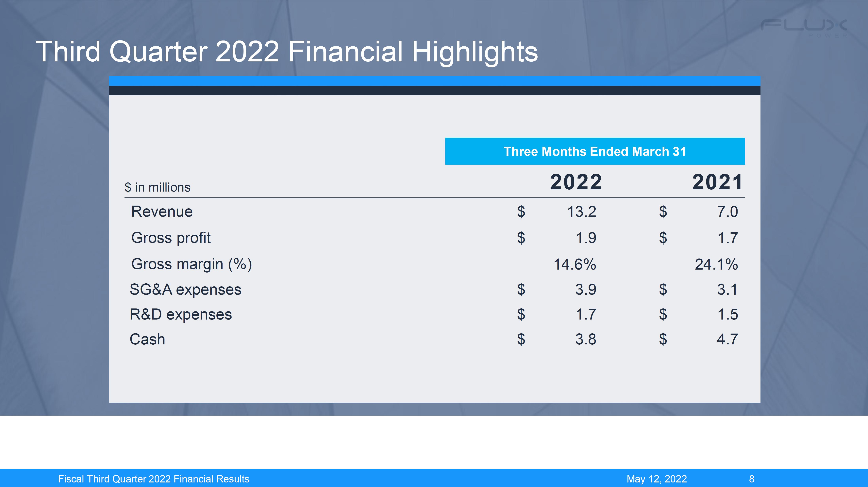
Task: Click the footer text Fiscal Third Quarter 2022 Financial Results
Action: click(x=154, y=479)
